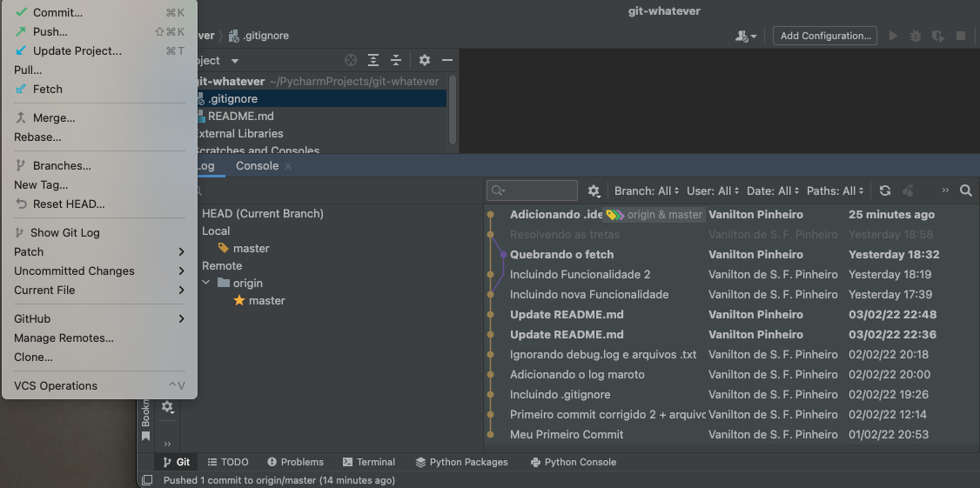
Task: Open Merge... from the menu
Action: tap(99, 118)
